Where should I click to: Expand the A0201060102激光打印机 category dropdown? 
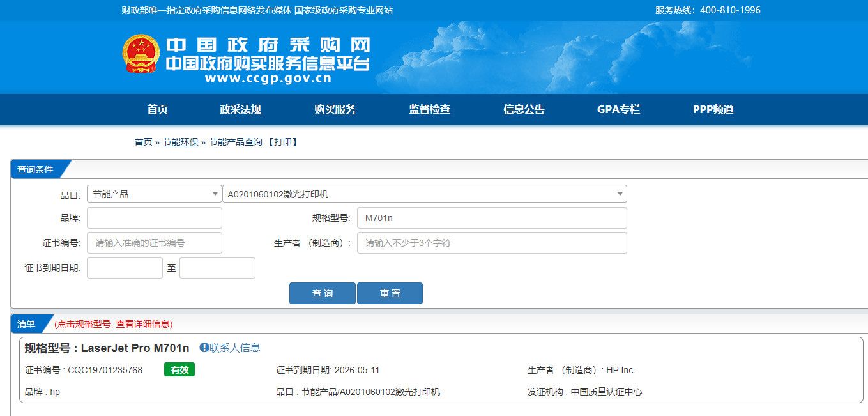coord(424,194)
